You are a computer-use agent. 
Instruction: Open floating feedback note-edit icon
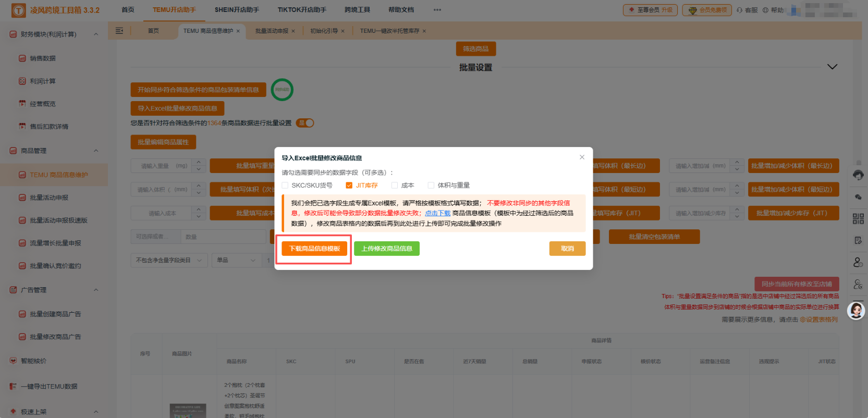click(858, 240)
